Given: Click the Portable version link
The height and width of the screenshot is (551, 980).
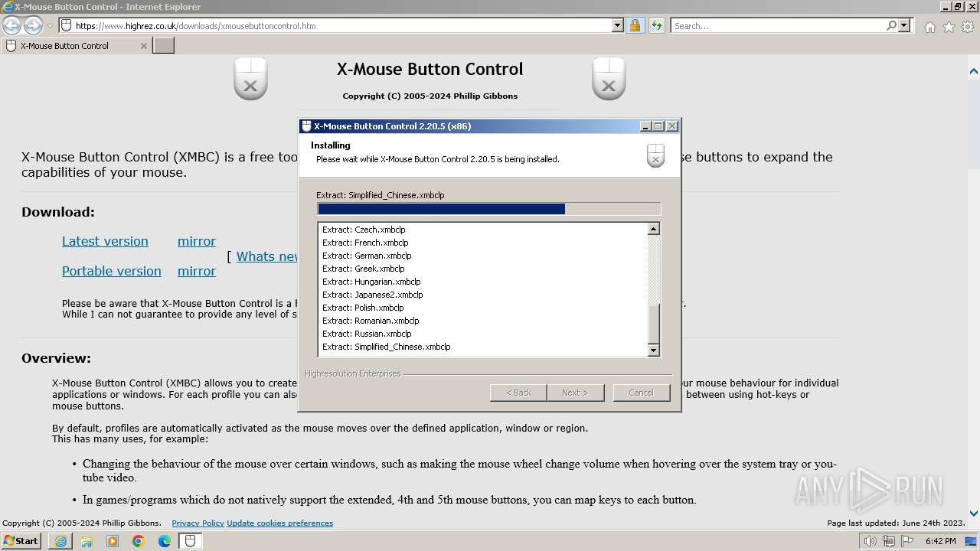Looking at the screenshot, I should (x=112, y=271).
